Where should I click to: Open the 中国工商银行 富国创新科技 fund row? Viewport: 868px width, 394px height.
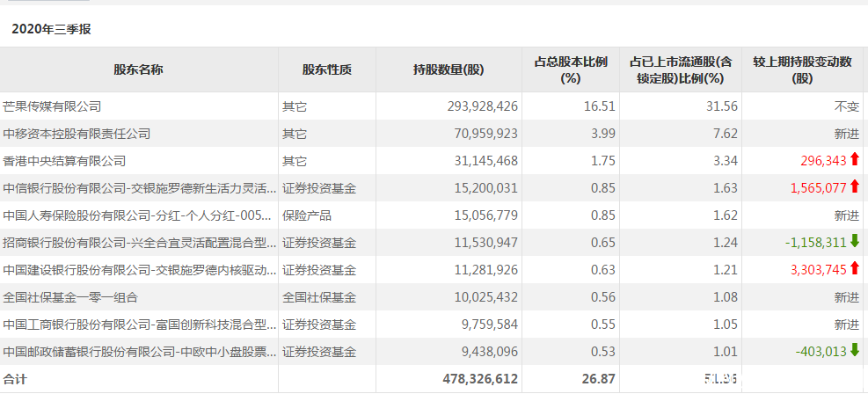[140, 325]
